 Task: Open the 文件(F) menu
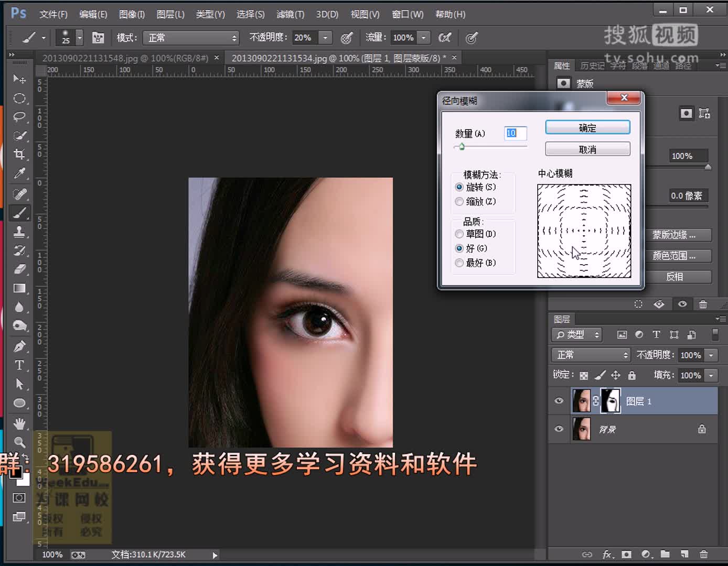pyautogui.click(x=53, y=14)
